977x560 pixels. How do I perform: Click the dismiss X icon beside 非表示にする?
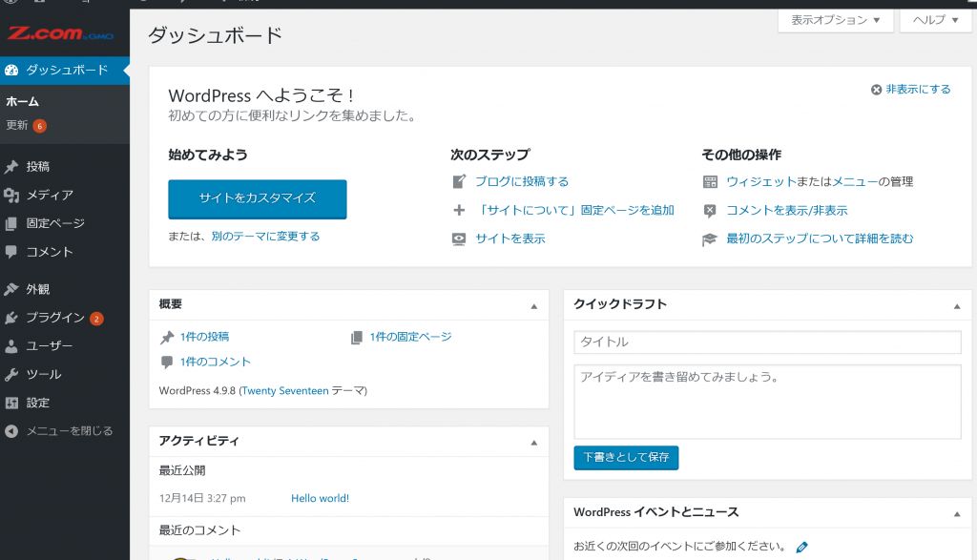(x=876, y=90)
